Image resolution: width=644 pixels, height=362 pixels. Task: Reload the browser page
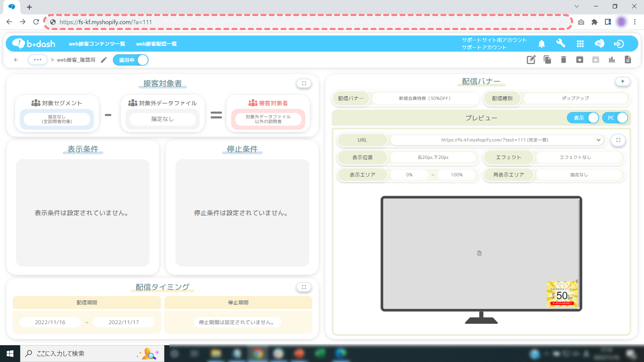(36, 22)
